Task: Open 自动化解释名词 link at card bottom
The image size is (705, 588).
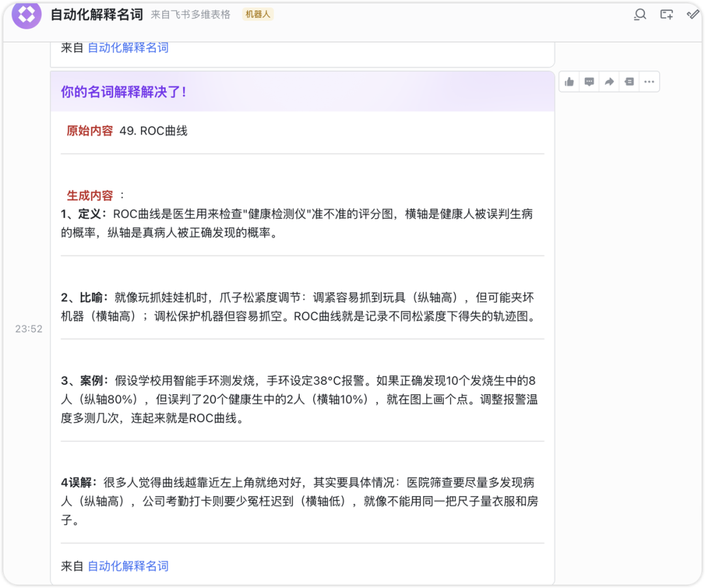Action: (x=128, y=566)
